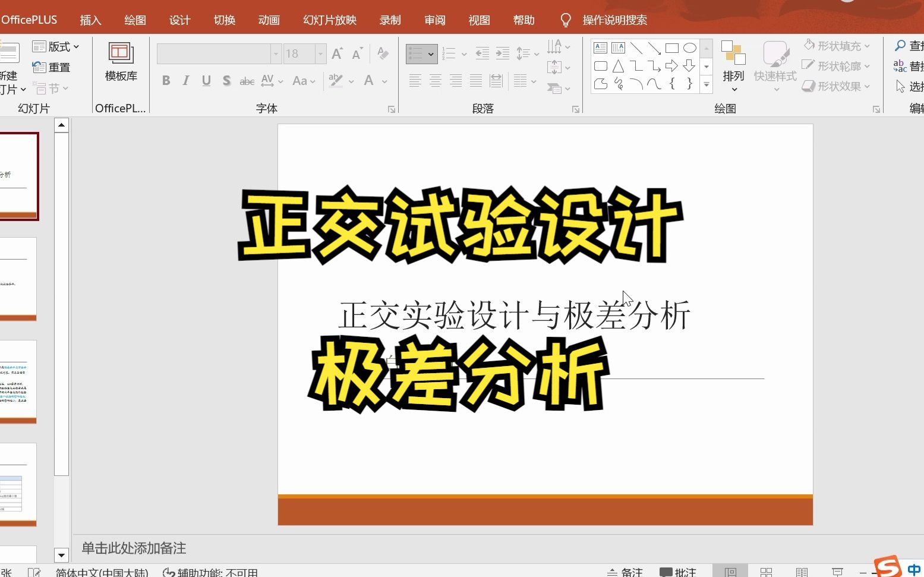Click the 单击此处添加备注 notes area
The height and width of the screenshot is (577, 924).
coord(134,548)
